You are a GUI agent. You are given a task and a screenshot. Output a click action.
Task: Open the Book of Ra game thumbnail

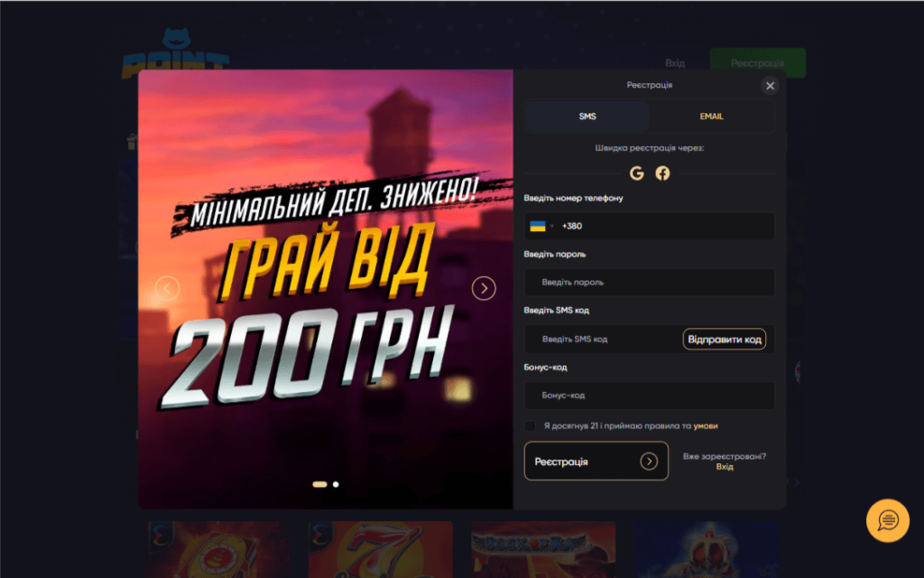543,549
